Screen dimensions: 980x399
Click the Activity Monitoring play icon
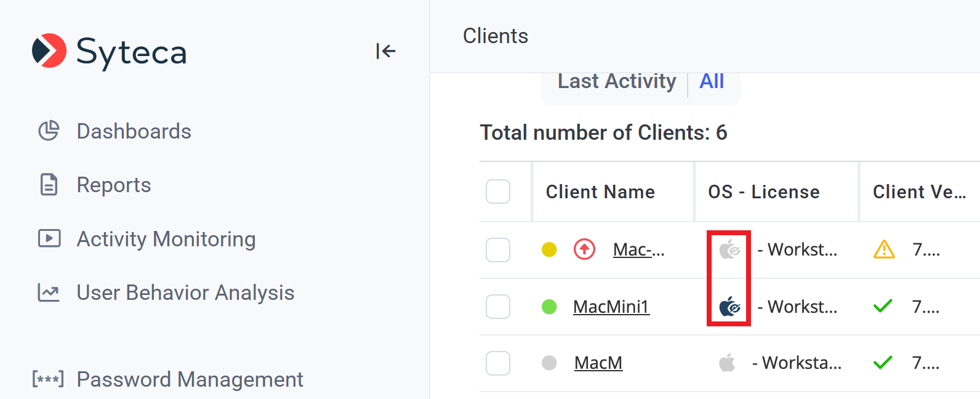[x=49, y=238]
